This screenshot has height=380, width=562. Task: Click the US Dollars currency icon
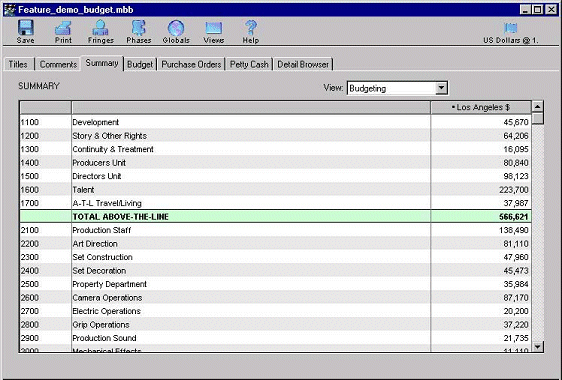pyautogui.click(x=510, y=28)
